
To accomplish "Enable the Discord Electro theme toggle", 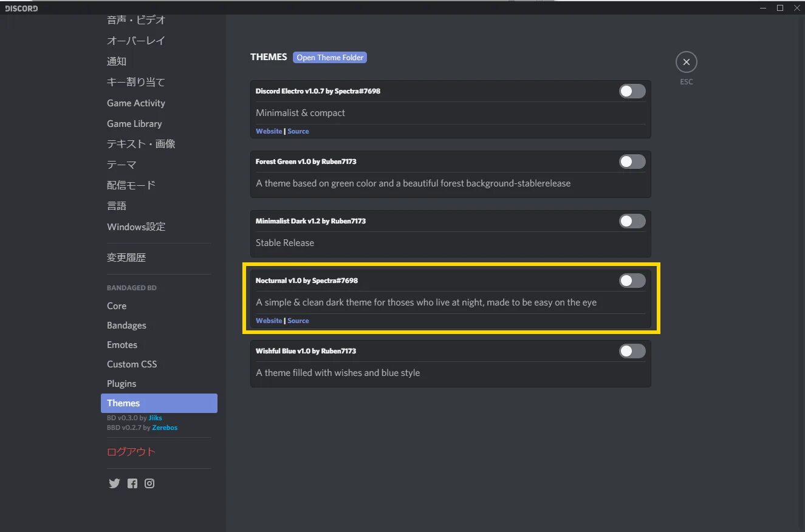I will click(632, 91).
